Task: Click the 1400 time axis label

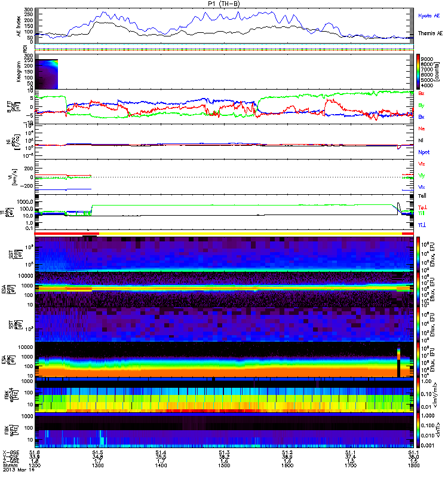Action: tap(161, 465)
